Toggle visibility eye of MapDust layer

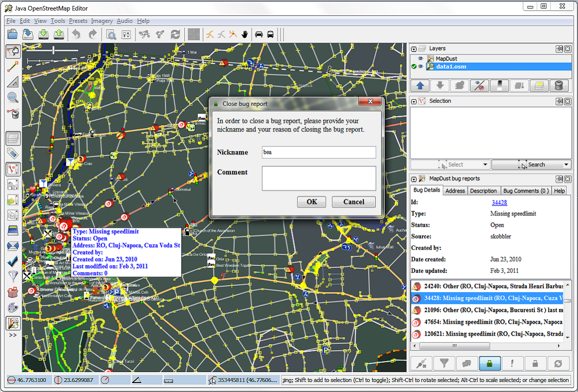421,59
